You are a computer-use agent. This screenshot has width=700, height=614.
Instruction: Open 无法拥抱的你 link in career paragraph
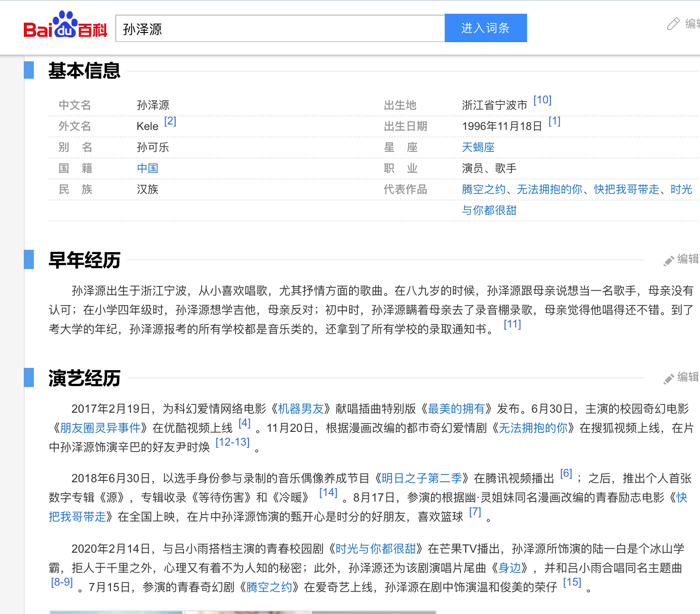pos(533,428)
